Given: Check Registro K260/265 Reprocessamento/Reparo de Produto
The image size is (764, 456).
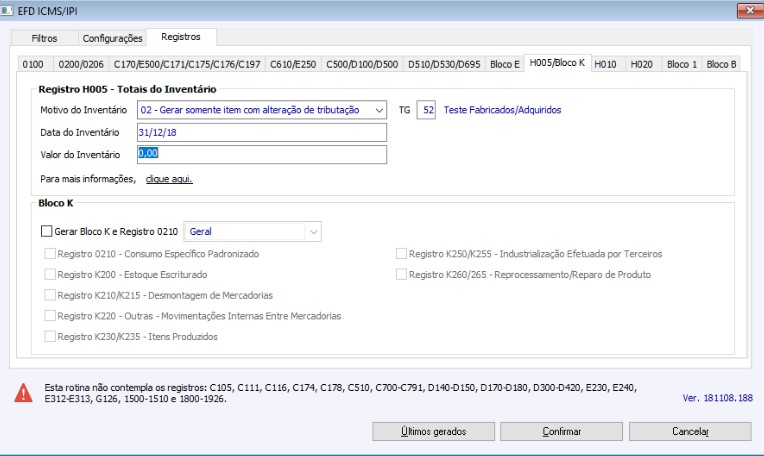Looking at the screenshot, I should [x=401, y=275].
